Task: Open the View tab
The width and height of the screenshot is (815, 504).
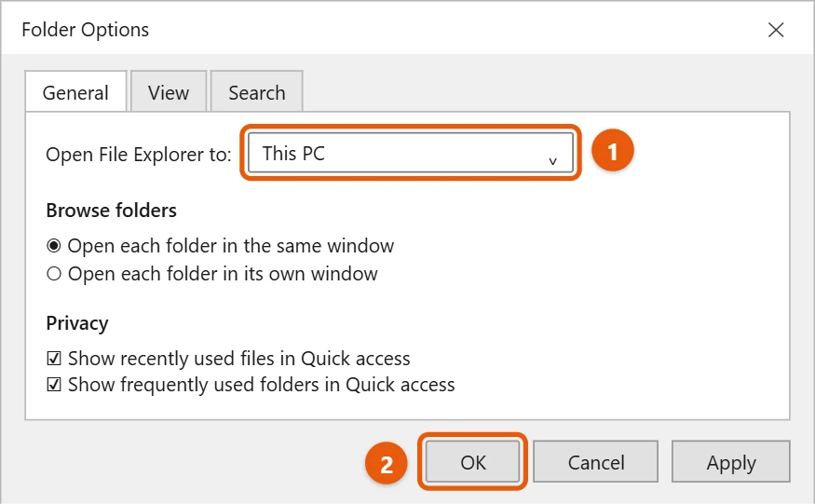Action: [169, 92]
